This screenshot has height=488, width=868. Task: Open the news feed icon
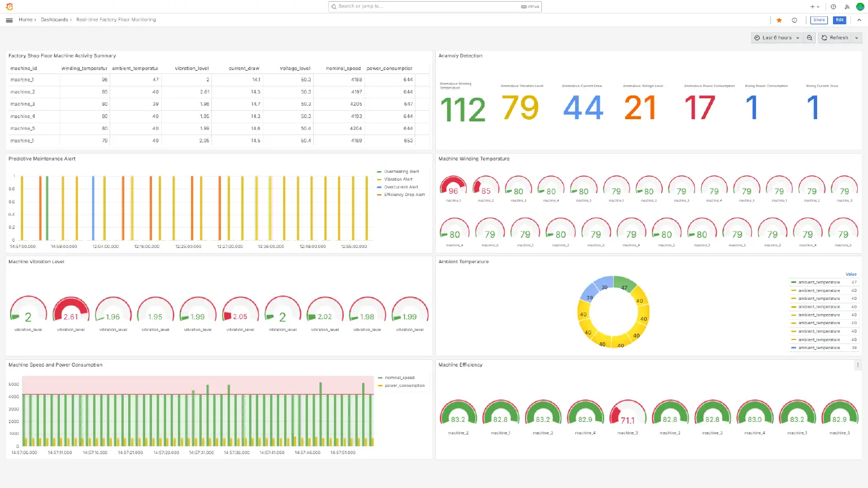click(x=847, y=7)
